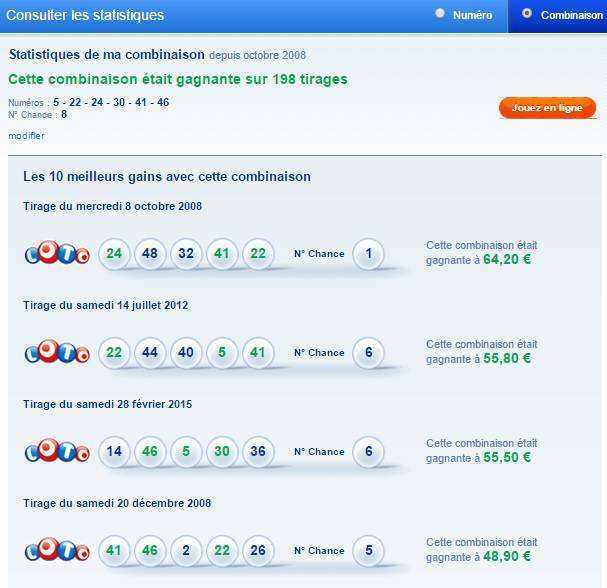Select the Combinaison radio button
The image size is (607, 588).
[526, 14]
